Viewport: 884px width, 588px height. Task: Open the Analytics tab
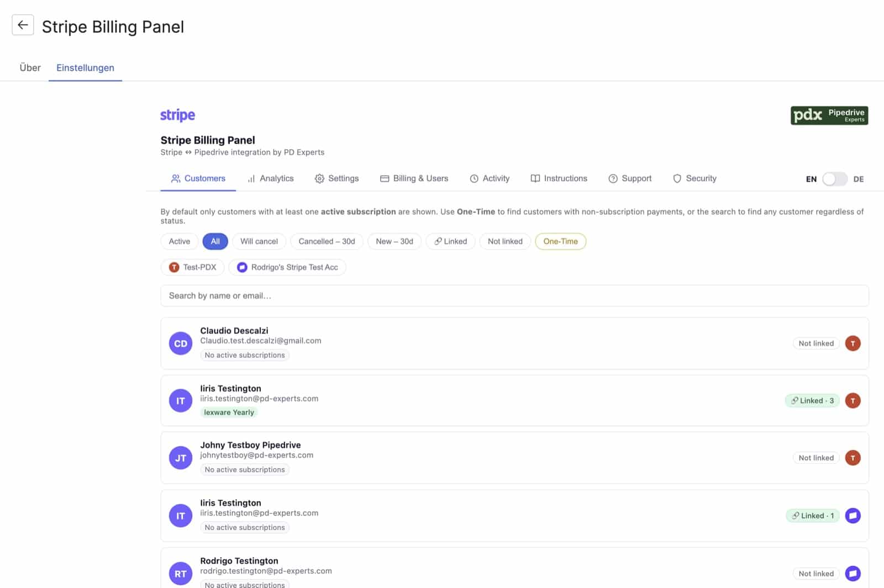(x=271, y=178)
